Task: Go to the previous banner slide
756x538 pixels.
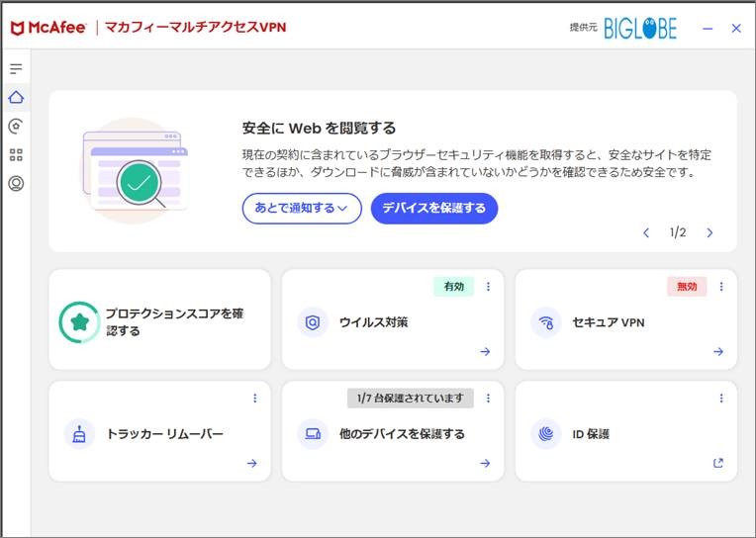Action: click(x=646, y=232)
